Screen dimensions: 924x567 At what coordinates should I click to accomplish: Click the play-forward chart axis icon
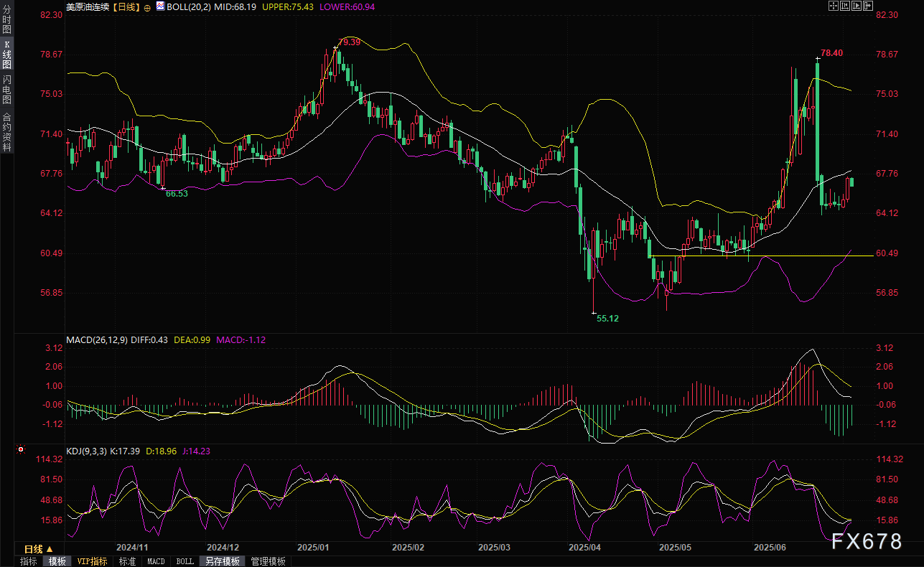coord(857,6)
